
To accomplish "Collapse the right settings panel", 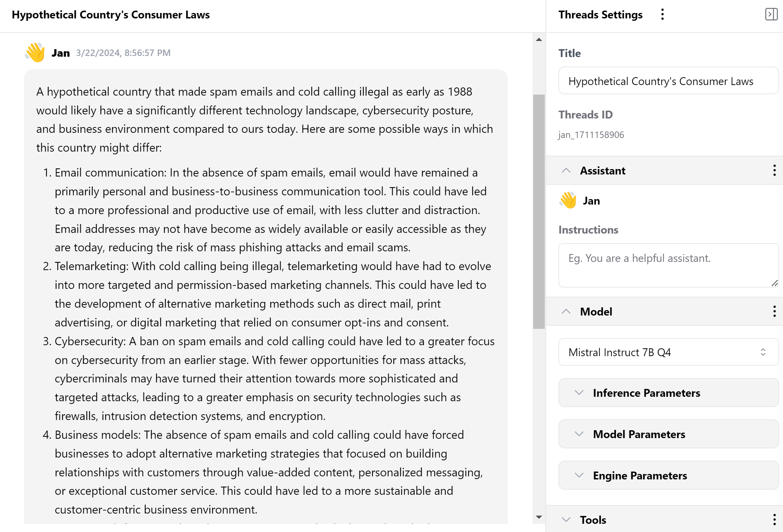I will 771,14.
